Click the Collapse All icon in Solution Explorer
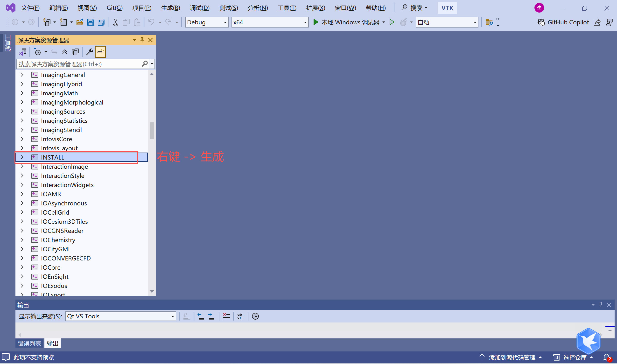 (x=64, y=52)
